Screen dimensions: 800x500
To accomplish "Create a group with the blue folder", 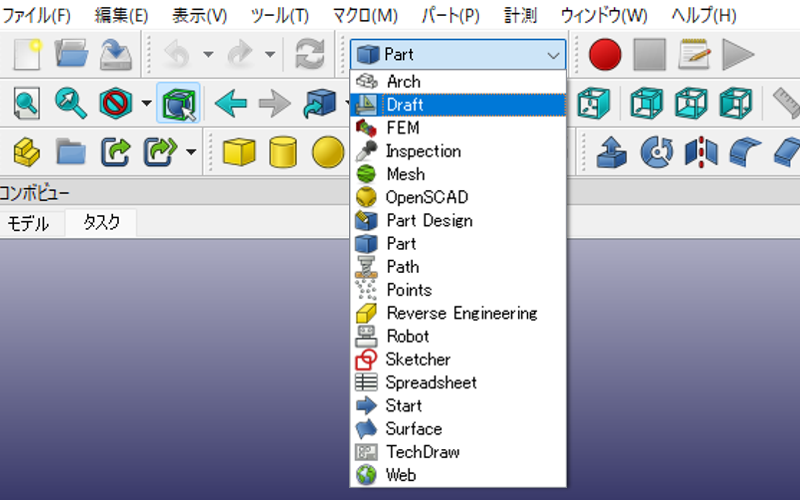I will click(71, 152).
